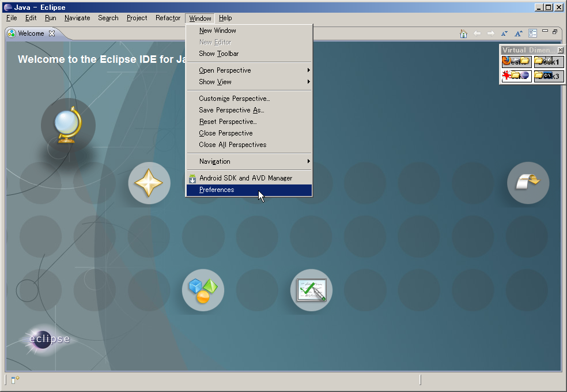Select Close All Perspectives menu entry
This screenshot has height=392, width=567.
tap(250, 145)
